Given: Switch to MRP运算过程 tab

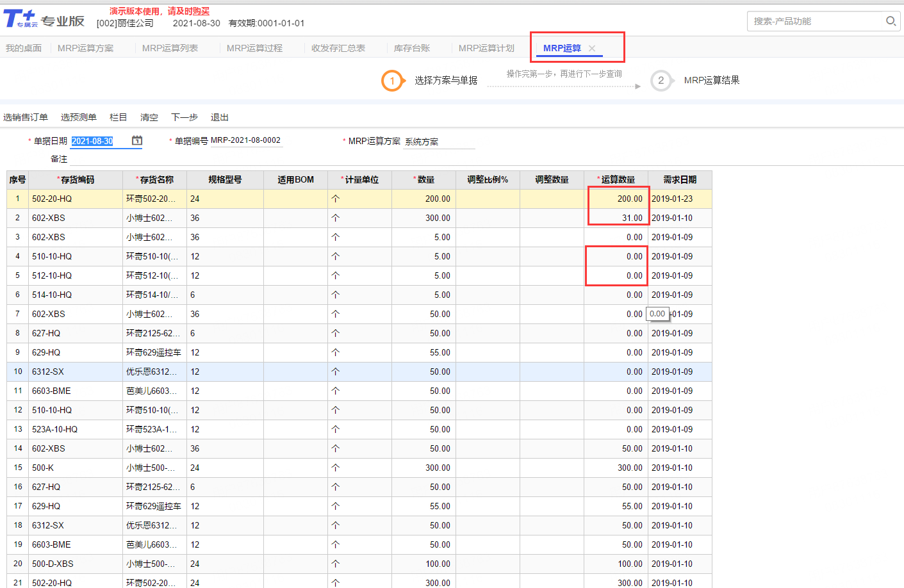Looking at the screenshot, I should (254, 48).
